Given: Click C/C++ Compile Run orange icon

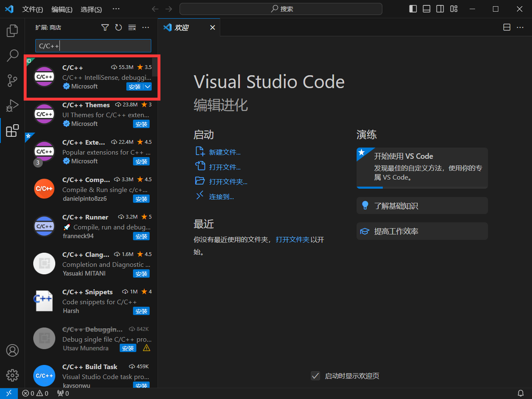Looking at the screenshot, I should (44, 189).
